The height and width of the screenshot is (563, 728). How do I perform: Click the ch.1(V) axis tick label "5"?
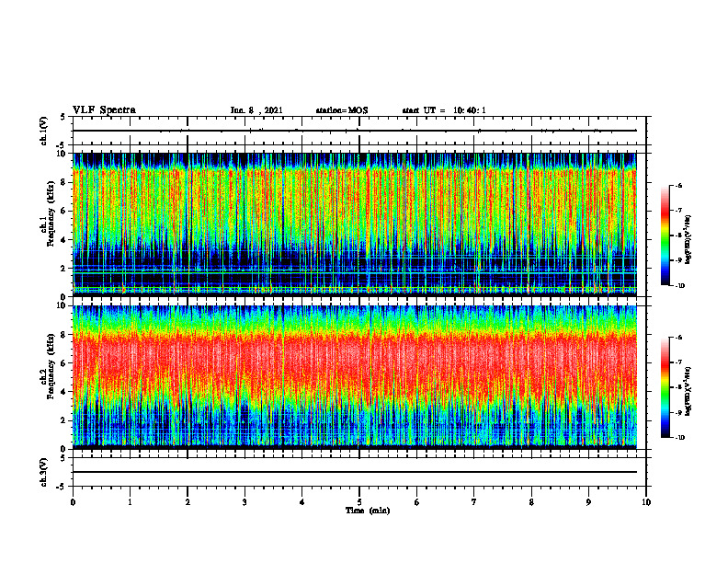point(64,117)
